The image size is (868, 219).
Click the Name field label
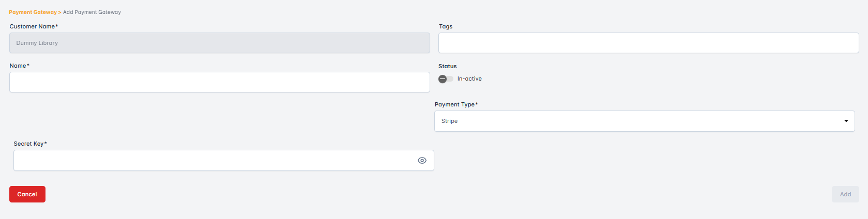pos(19,66)
